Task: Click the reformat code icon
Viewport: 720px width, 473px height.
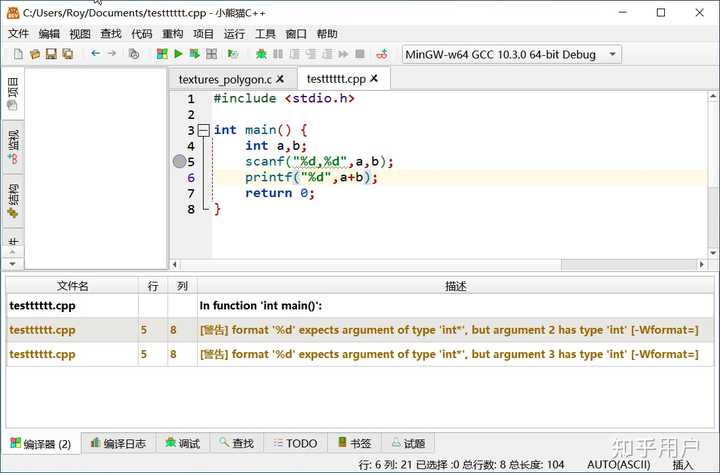Action: [x=134, y=54]
